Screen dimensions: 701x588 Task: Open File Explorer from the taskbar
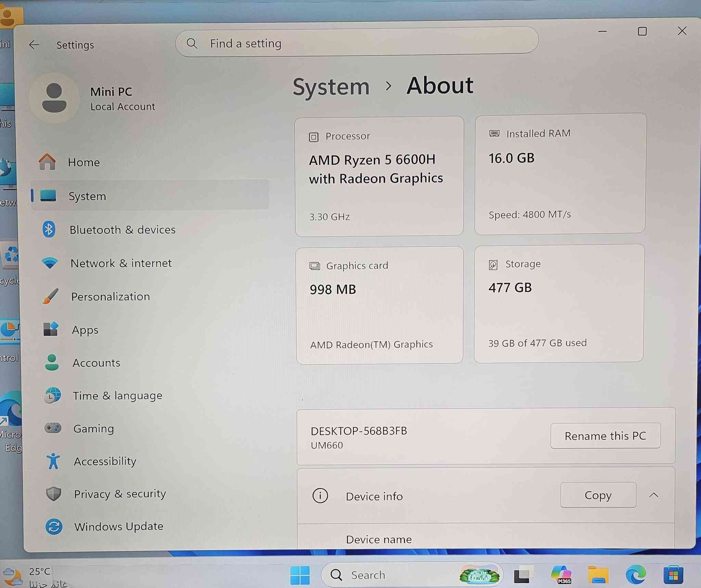click(598, 575)
